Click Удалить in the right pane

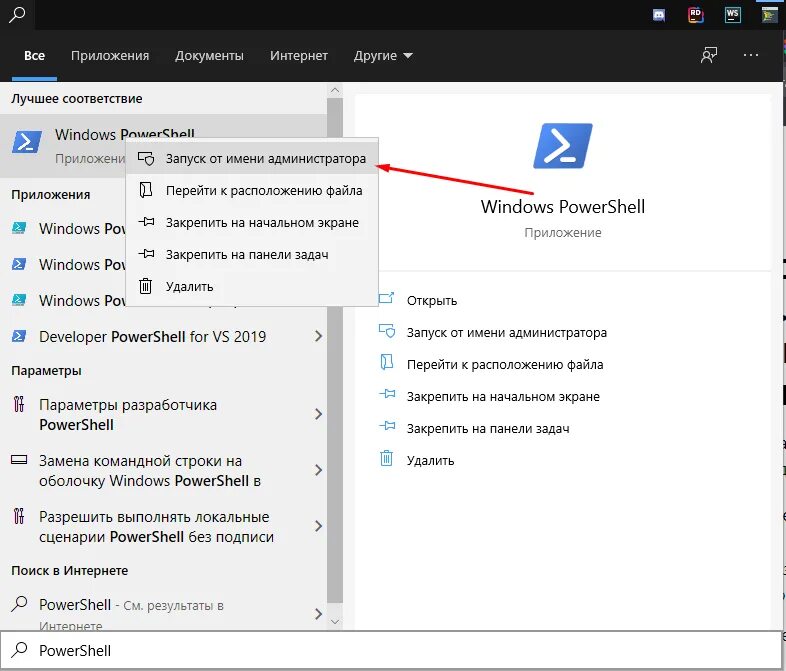point(430,461)
